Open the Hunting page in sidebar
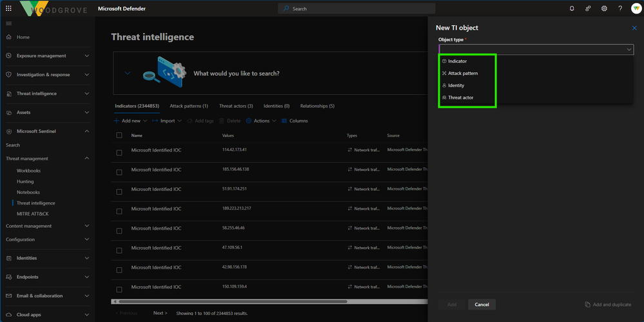This screenshot has height=322, width=644. 25,181
